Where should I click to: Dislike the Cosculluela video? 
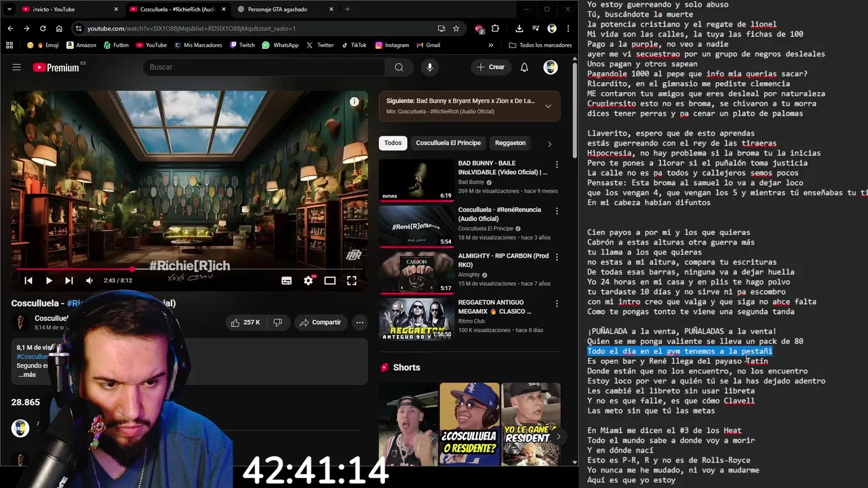(277, 323)
